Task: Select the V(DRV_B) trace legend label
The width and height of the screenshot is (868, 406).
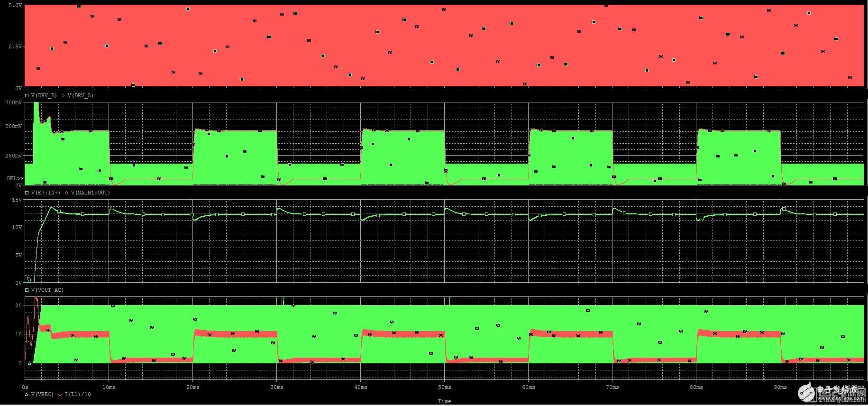Action: click(44, 96)
